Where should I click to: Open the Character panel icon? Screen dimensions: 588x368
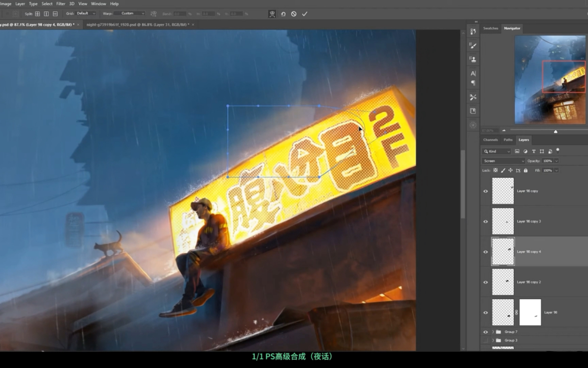(473, 73)
